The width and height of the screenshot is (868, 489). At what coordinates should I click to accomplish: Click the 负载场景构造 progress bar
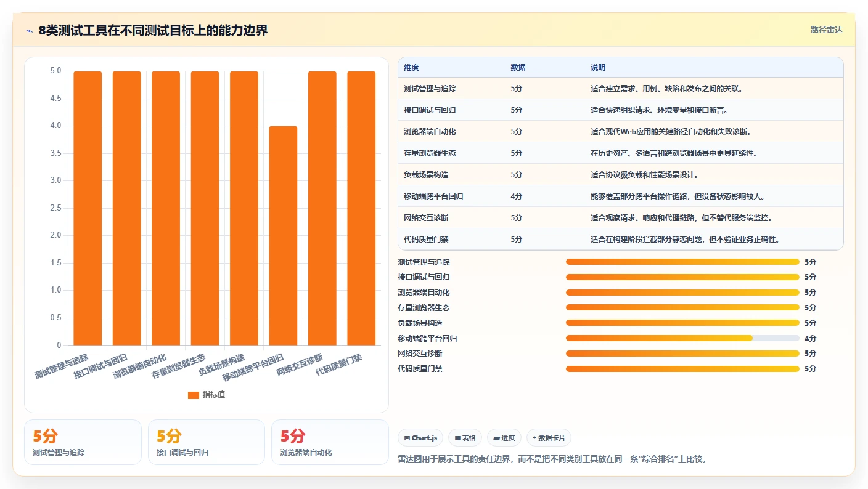(682, 323)
